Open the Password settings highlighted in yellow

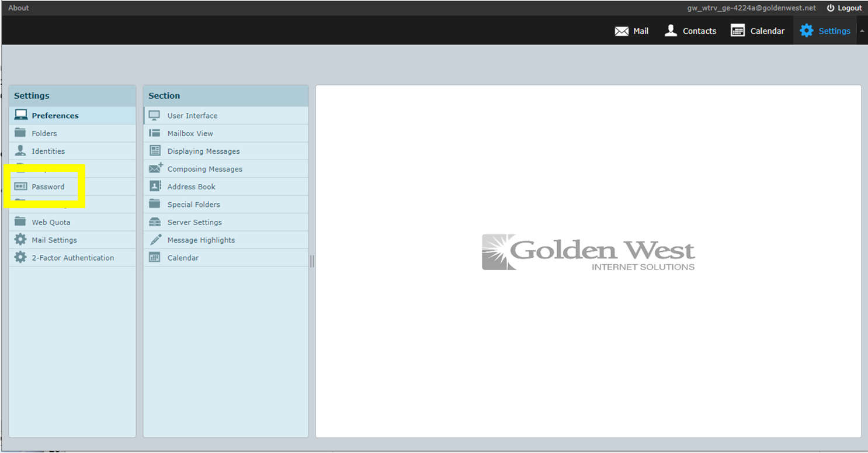[x=48, y=186]
